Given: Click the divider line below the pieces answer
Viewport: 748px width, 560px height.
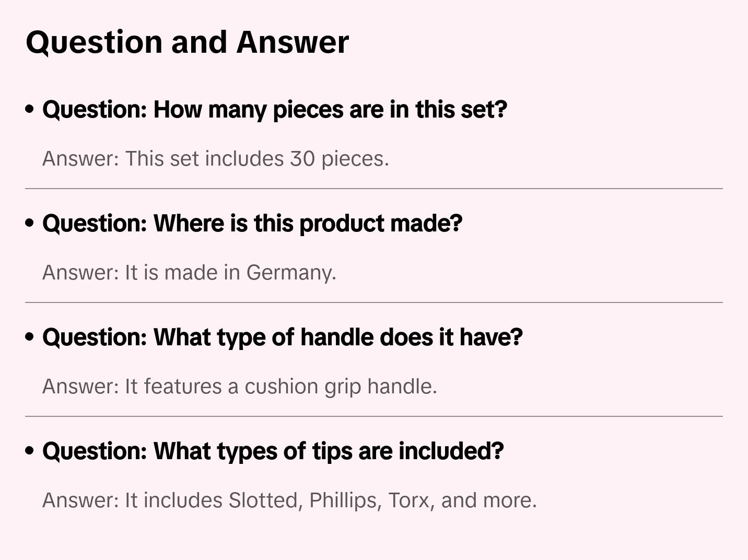Looking at the screenshot, I should [x=374, y=189].
